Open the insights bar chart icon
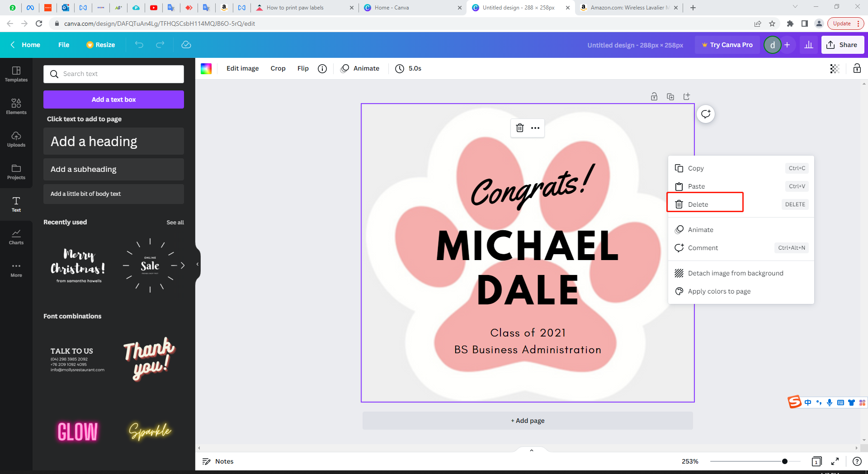 click(809, 45)
